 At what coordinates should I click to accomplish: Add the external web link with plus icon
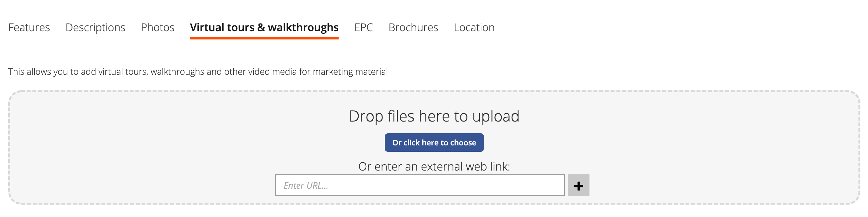tap(578, 185)
